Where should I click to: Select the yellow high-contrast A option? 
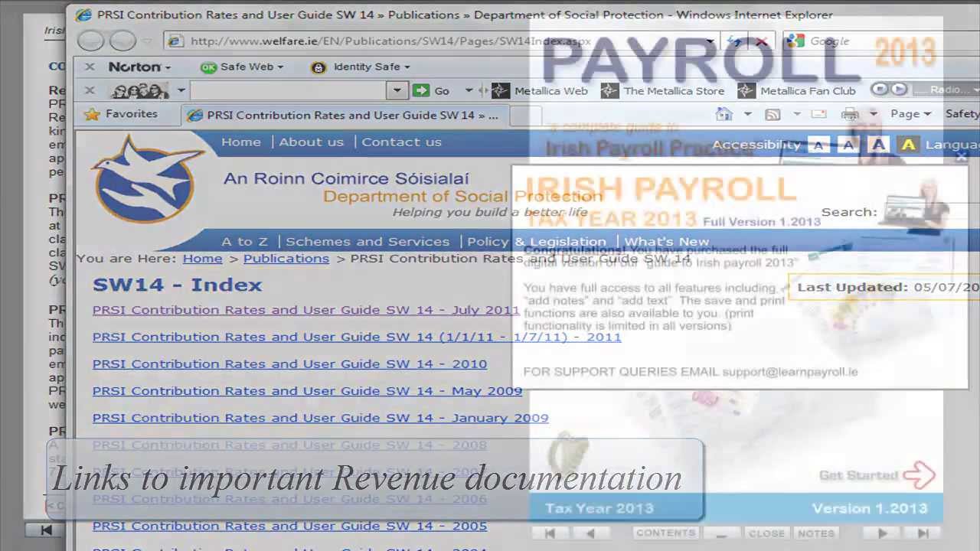pyautogui.click(x=908, y=145)
